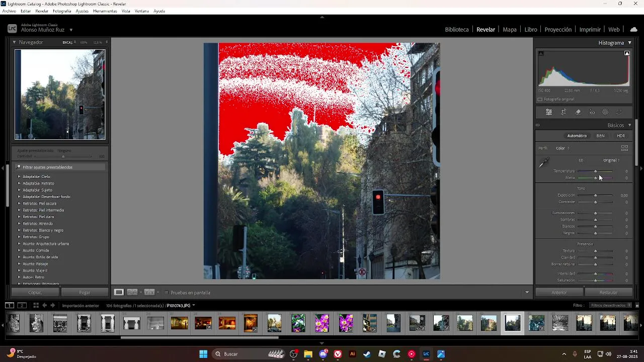Click the Navegador preview image

pyautogui.click(x=60, y=95)
